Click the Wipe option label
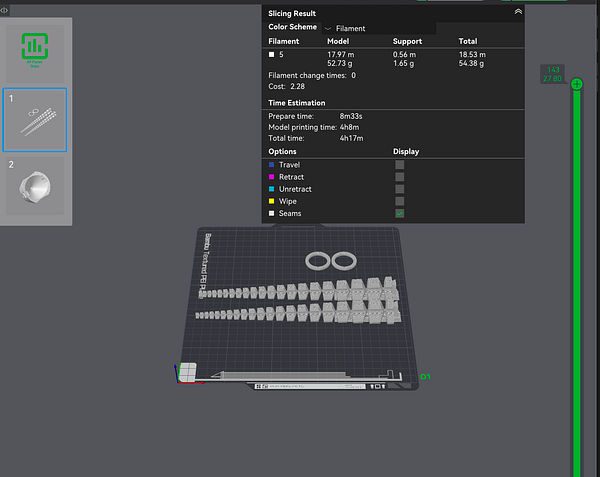The height and width of the screenshot is (477, 600). (288, 202)
